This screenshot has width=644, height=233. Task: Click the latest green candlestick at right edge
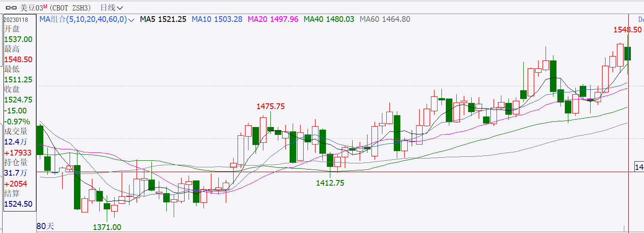[628, 53]
